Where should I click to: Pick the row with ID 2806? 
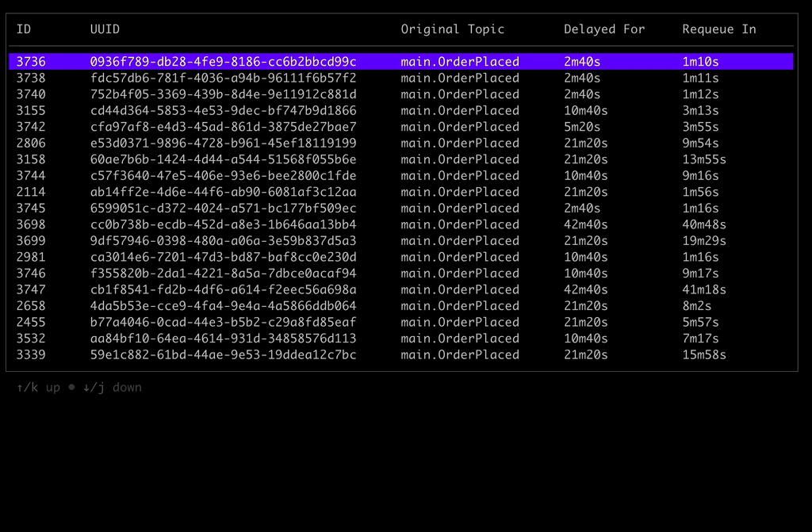pyautogui.click(x=400, y=143)
